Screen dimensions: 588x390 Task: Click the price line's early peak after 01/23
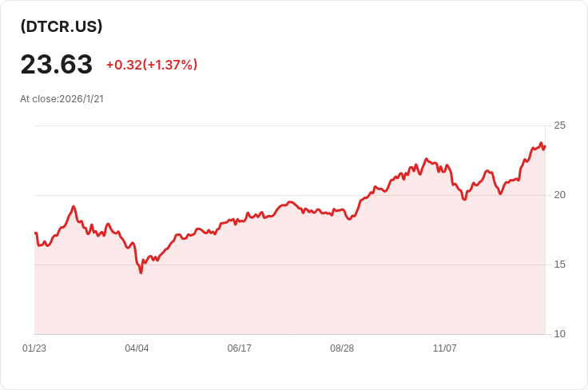[x=73, y=206]
